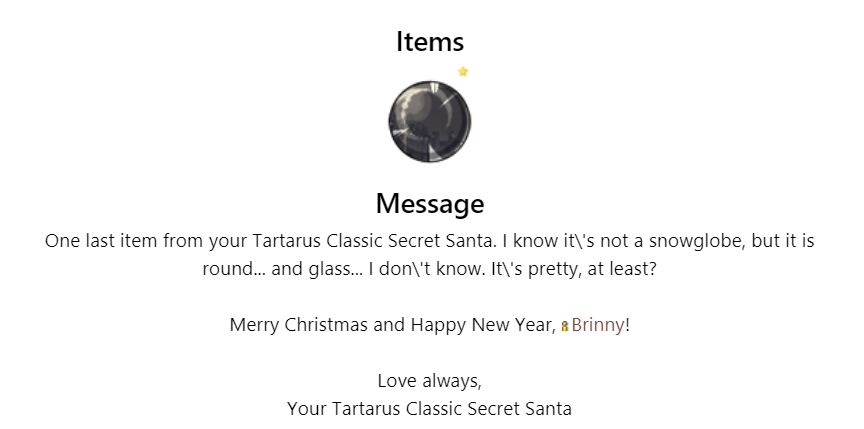Click the 'Love always,' closing line
The image size is (864, 429).
tap(430, 381)
